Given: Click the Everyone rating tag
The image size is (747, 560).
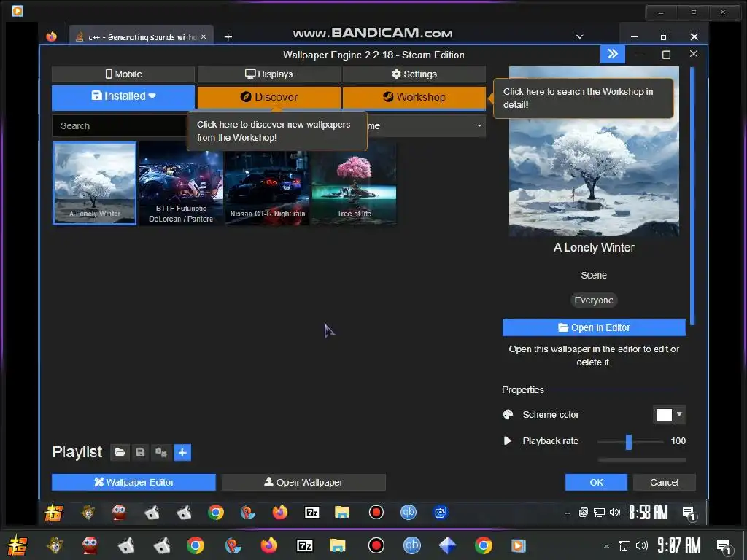Looking at the screenshot, I should 594,300.
